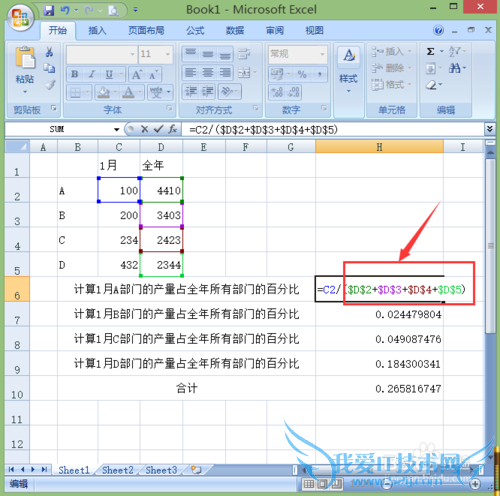Switch to the Sheet2 tab
Screen dimensions: 500x496
click(x=118, y=470)
